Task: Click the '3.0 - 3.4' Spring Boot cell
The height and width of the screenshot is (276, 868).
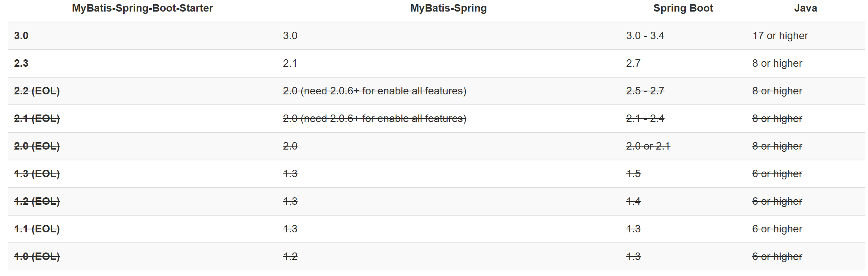Action: point(645,36)
